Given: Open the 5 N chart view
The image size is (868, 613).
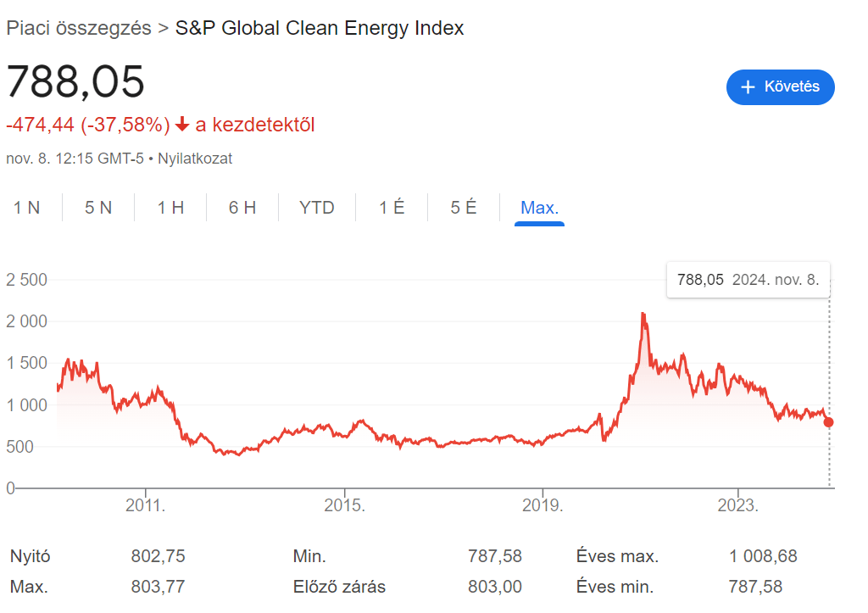Looking at the screenshot, I should 97,207.
